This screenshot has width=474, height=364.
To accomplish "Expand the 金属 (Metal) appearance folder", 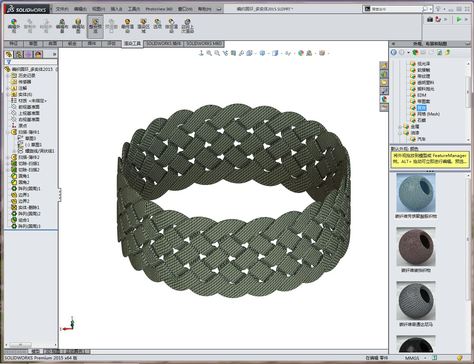I will [x=400, y=127].
